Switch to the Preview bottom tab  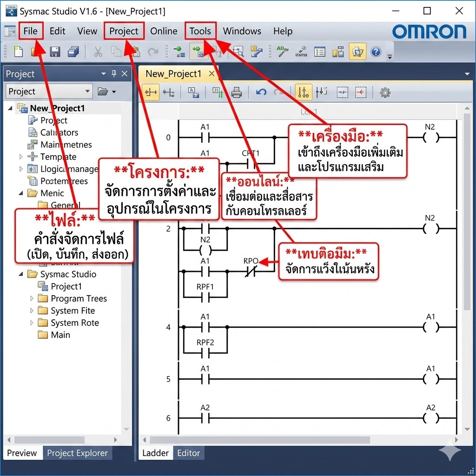pyautogui.click(x=22, y=453)
